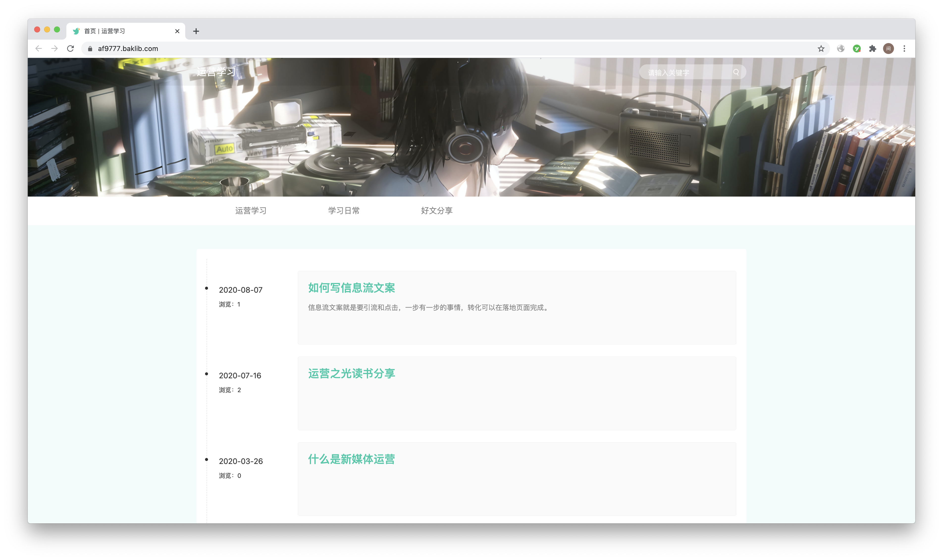Click the browser forward arrow
This screenshot has width=943, height=560.
(55, 49)
